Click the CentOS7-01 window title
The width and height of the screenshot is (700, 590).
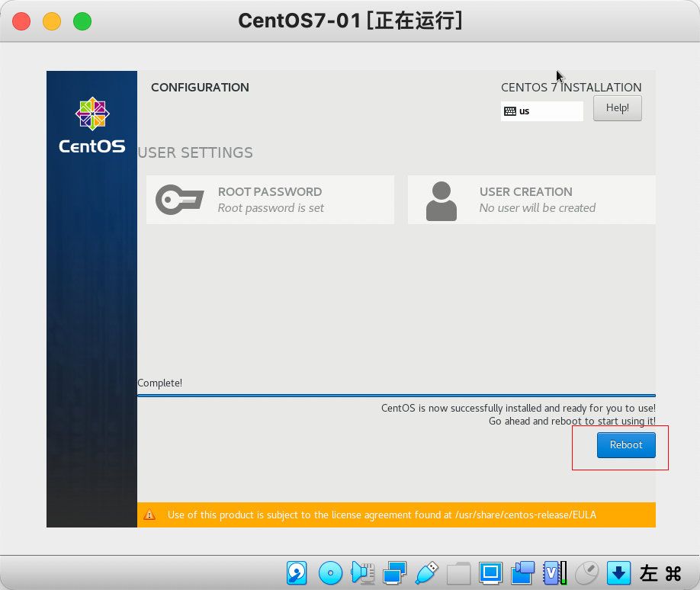point(351,21)
